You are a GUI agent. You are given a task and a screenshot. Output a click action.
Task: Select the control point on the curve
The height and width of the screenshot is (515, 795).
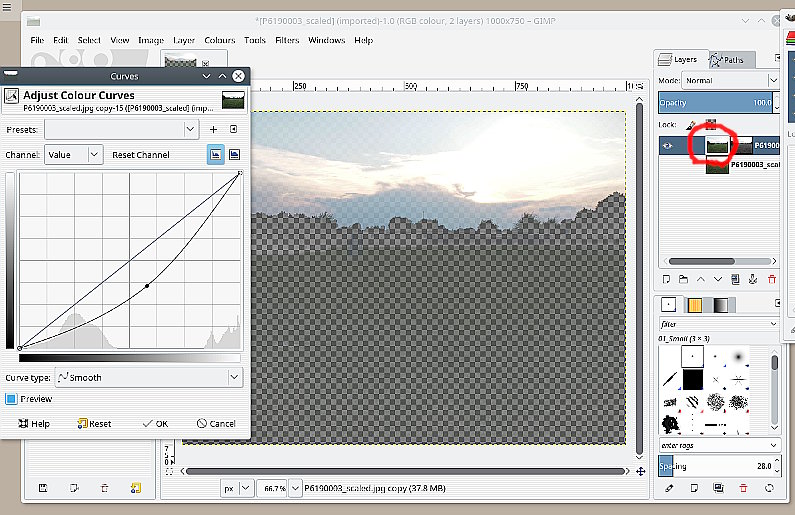click(x=147, y=286)
